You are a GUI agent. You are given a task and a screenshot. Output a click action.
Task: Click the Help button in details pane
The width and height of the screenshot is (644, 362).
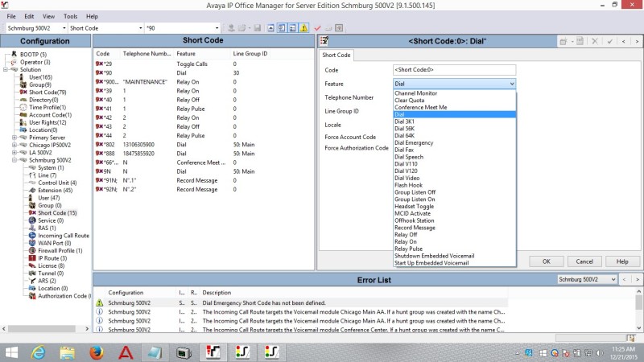point(622,261)
